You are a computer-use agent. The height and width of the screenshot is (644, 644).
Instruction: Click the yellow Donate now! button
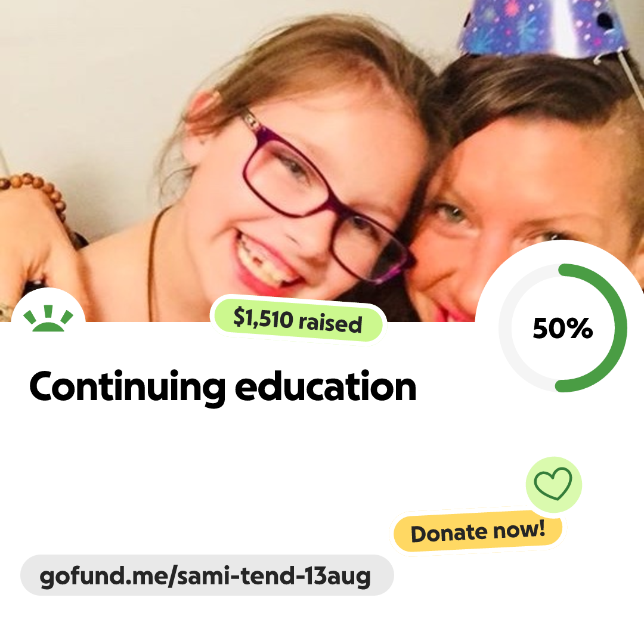click(478, 532)
